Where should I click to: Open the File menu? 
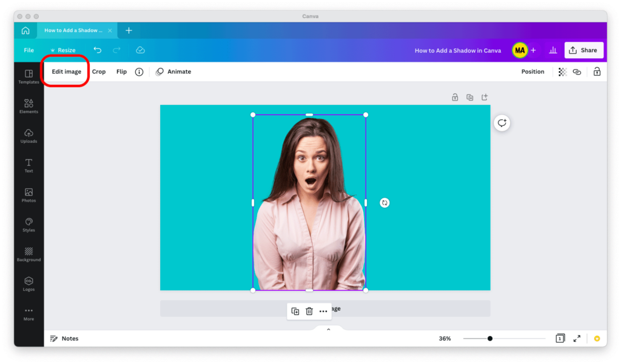[x=29, y=50]
